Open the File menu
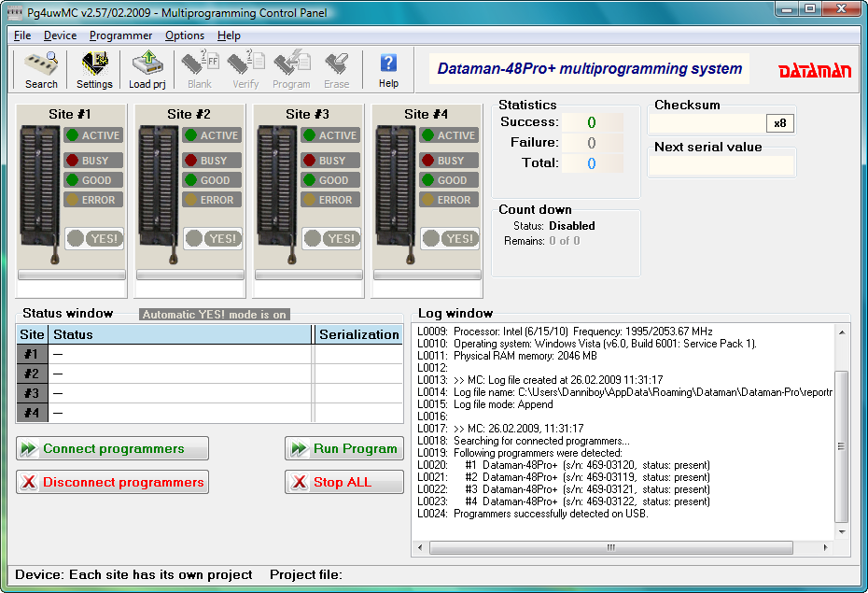Image resolution: width=868 pixels, height=593 pixels. point(21,35)
